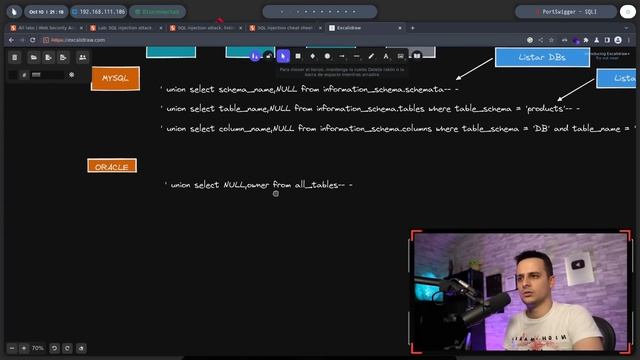
Task: Select the blue Listar DBs box
Action: coord(542,58)
